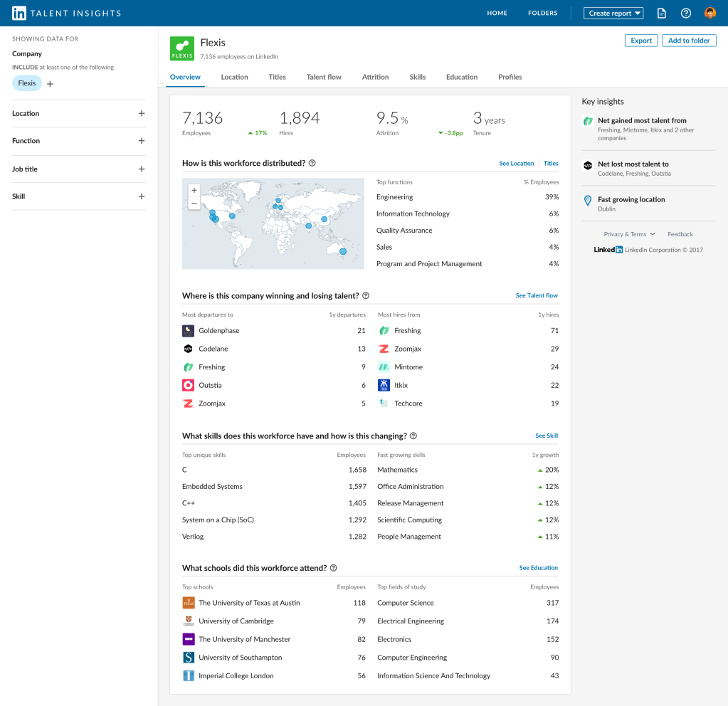Screen dimensions: 728x706
Task: Open the See Education link
Action: 538,567
